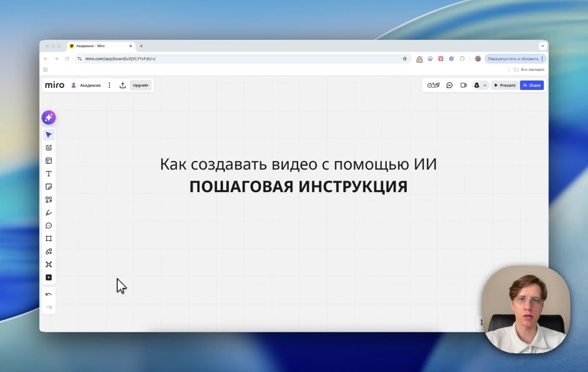Open the board options three-dot menu
The width and height of the screenshot is (588, 372).
pos(109,85)
